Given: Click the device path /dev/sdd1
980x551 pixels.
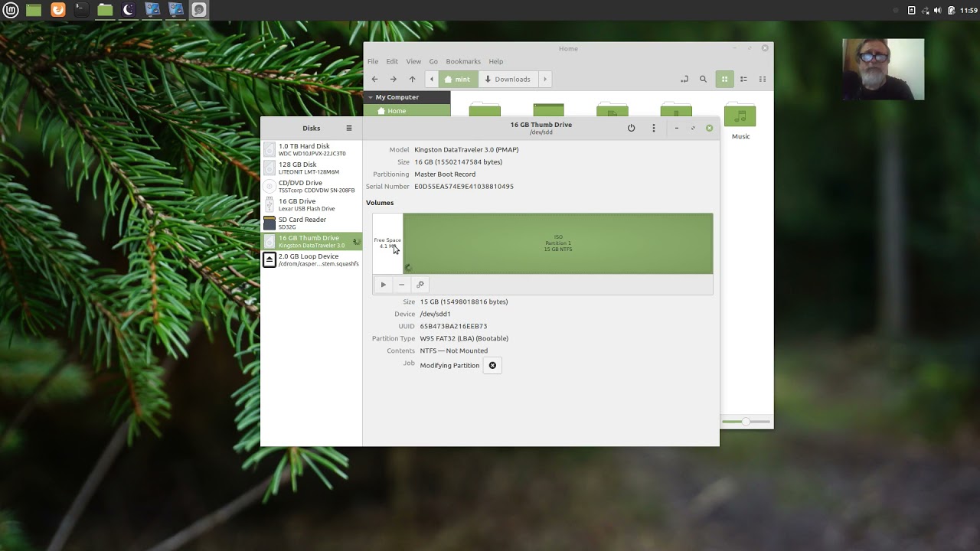Looking at the screenshot, I should click(436, 314).
